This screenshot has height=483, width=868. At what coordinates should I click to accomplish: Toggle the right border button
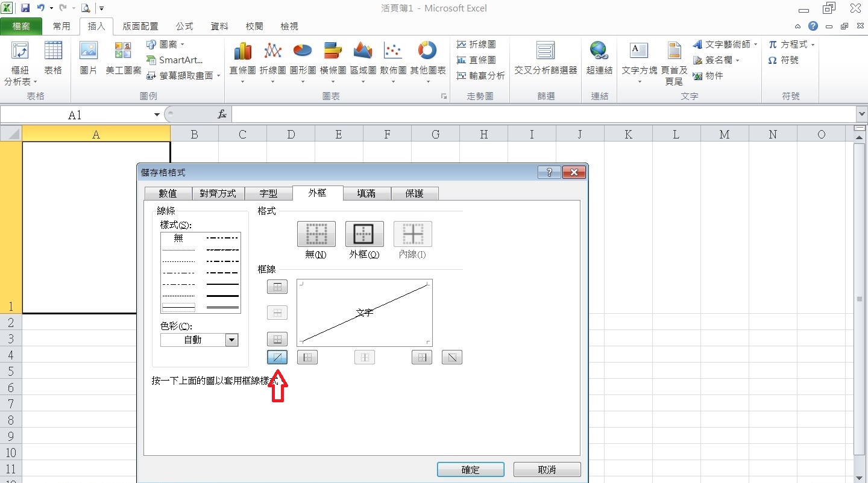pyautogui.click(x=422, y=357)
